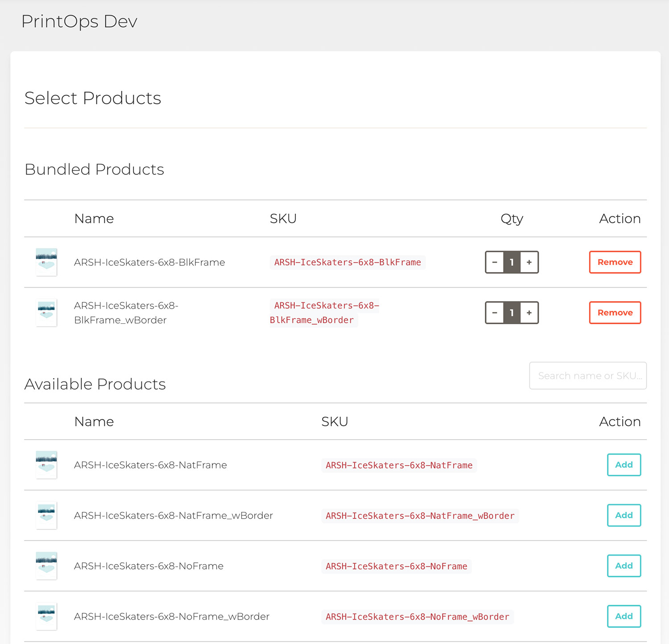The image size is (669, 644).
Task: Click thumbnail of NoFrame_wBorder available product
Action: 46,616
